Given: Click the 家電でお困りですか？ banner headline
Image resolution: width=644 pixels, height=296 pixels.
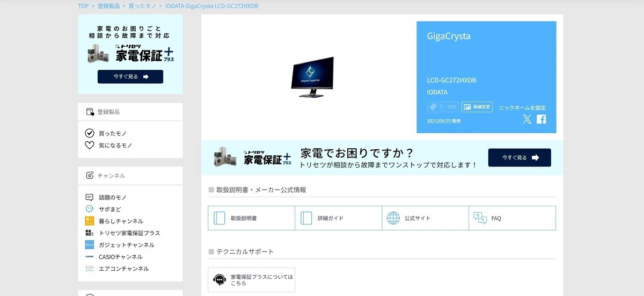Looking at the screenshot, I should point(357,153).
